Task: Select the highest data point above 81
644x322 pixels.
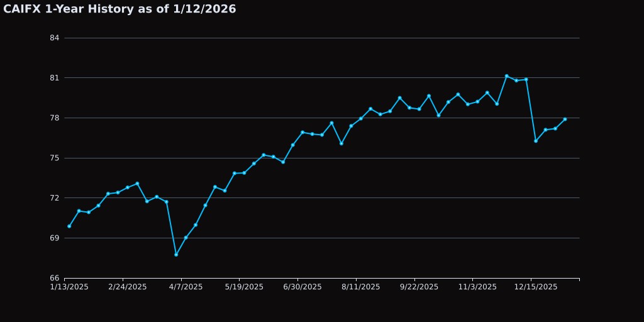Action: click(506, 76)
